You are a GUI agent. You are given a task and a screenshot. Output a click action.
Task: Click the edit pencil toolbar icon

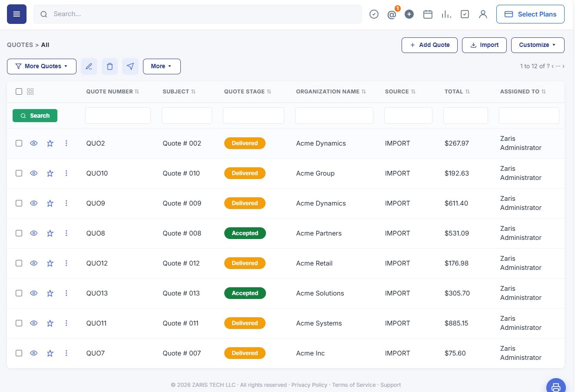coord(89,66)
